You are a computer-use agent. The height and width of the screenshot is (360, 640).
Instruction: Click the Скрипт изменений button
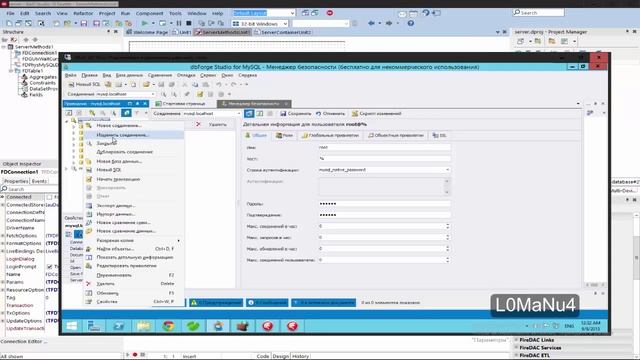point(377,113)
